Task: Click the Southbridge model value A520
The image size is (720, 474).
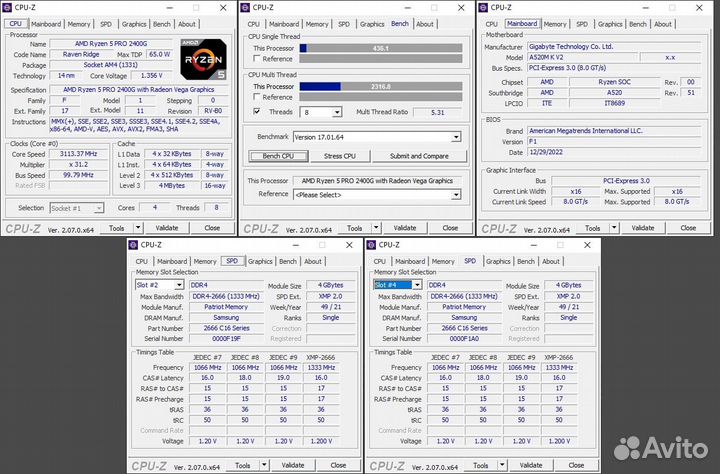Action: [x=614, y=93]
